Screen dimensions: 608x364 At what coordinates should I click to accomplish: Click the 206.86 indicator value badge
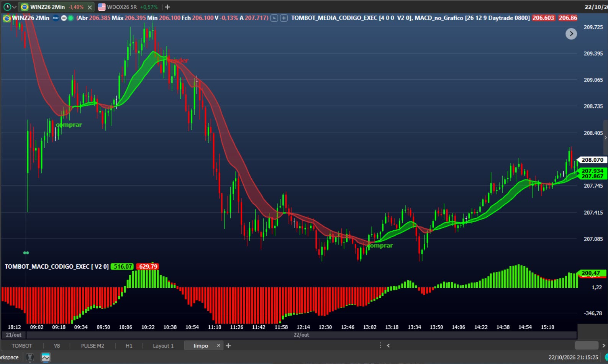[568, 18]
